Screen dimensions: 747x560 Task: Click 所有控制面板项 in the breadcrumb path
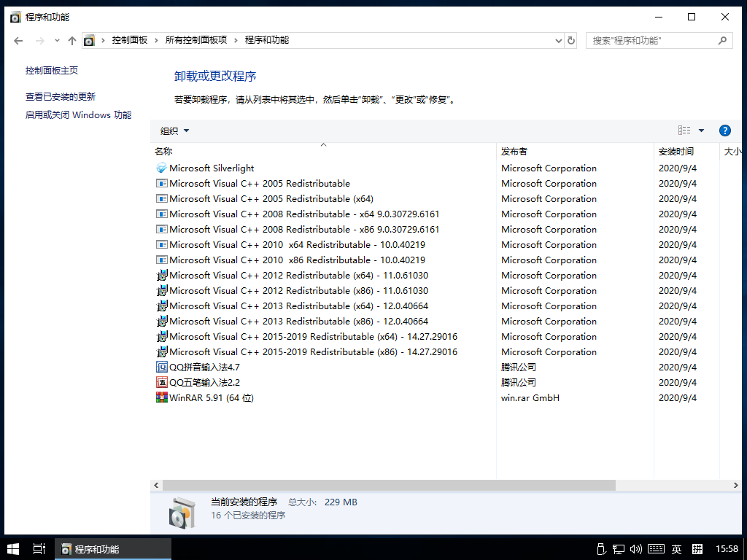(196, 40)
